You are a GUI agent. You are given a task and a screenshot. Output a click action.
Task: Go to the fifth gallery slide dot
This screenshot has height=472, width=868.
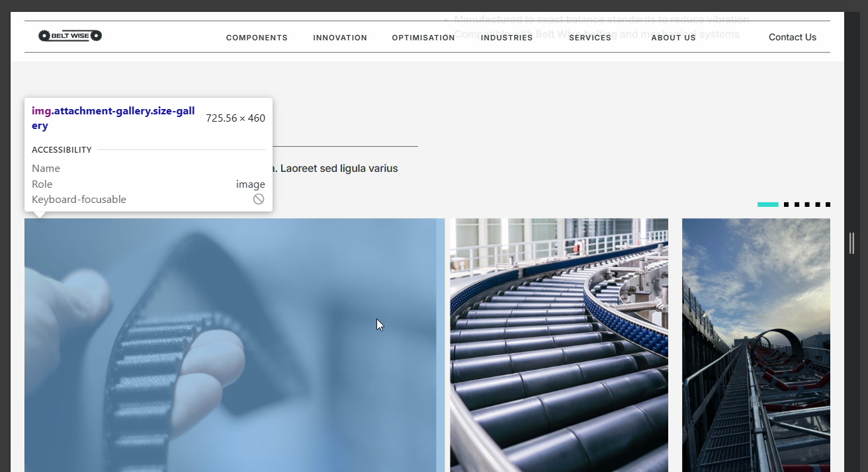coord(818,204)
